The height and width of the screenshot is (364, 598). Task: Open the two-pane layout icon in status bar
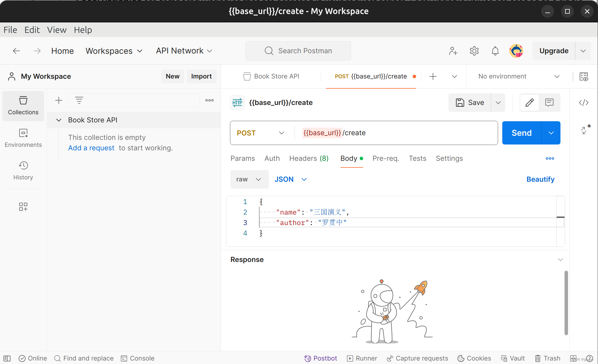573,358
